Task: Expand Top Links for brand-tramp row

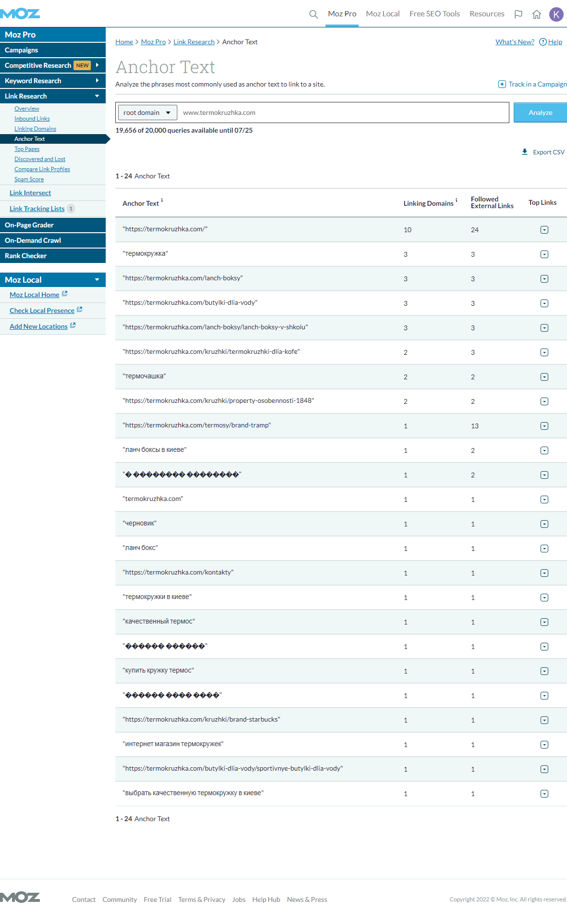Action: [x=544, y=426]
